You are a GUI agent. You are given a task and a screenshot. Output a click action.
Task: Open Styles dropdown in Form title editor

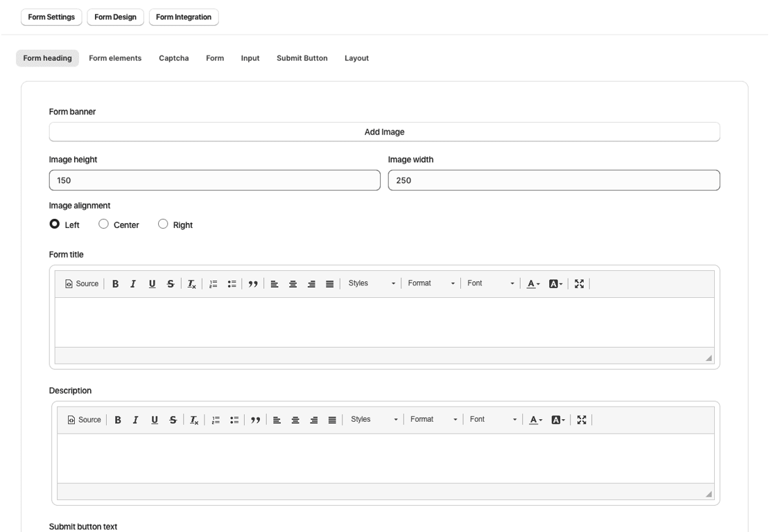pyautogui.click(x=372, y=283)
